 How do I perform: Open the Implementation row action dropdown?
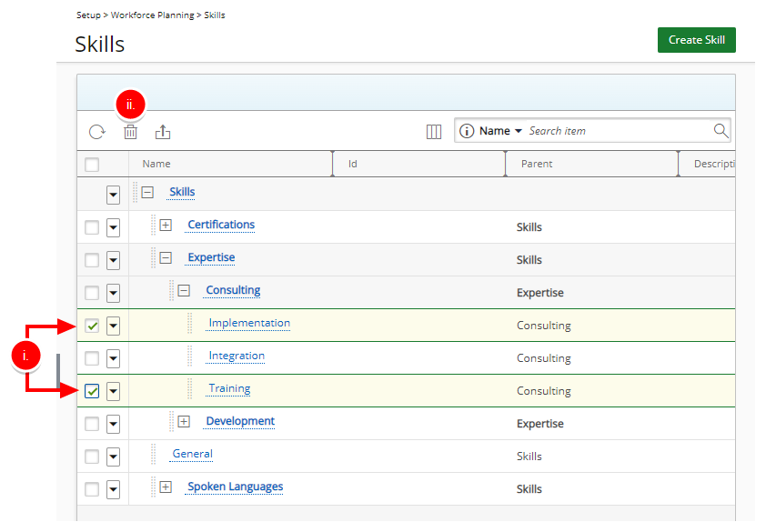[x=114, y=326]
